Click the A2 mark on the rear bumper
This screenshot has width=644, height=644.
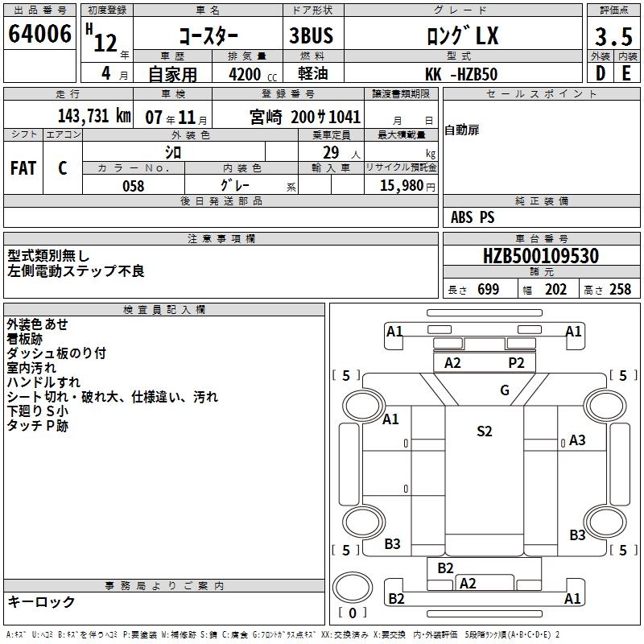click(x=468, y=584)
